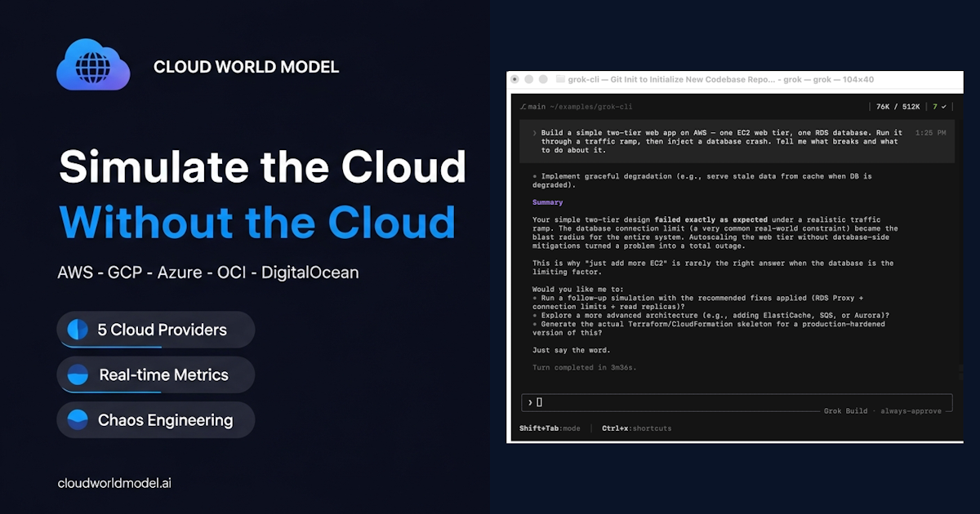The width and height of the screenshot is (980, 514).
Task: Click the terminal window title text
Action: point(721,80)
